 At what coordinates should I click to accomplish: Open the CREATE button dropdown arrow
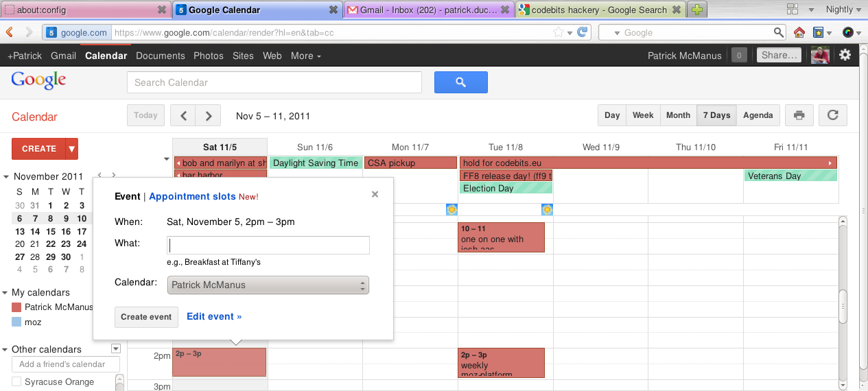pos(72,149)
